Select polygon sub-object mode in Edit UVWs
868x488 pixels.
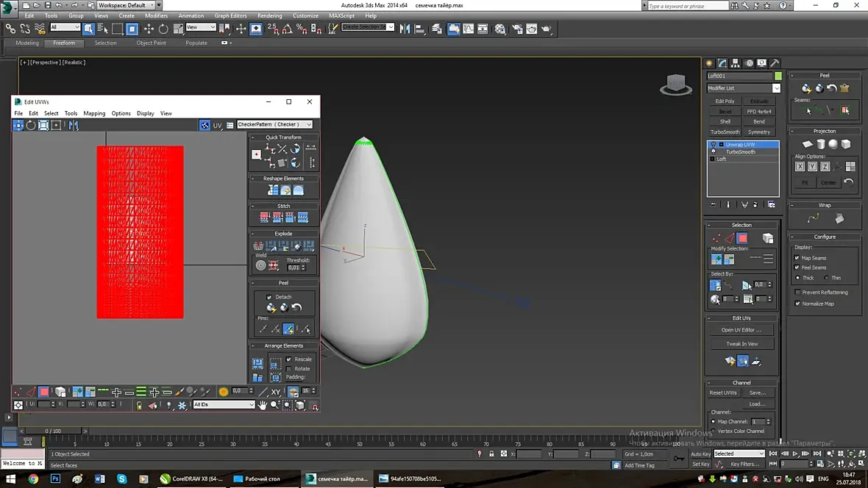44,392
